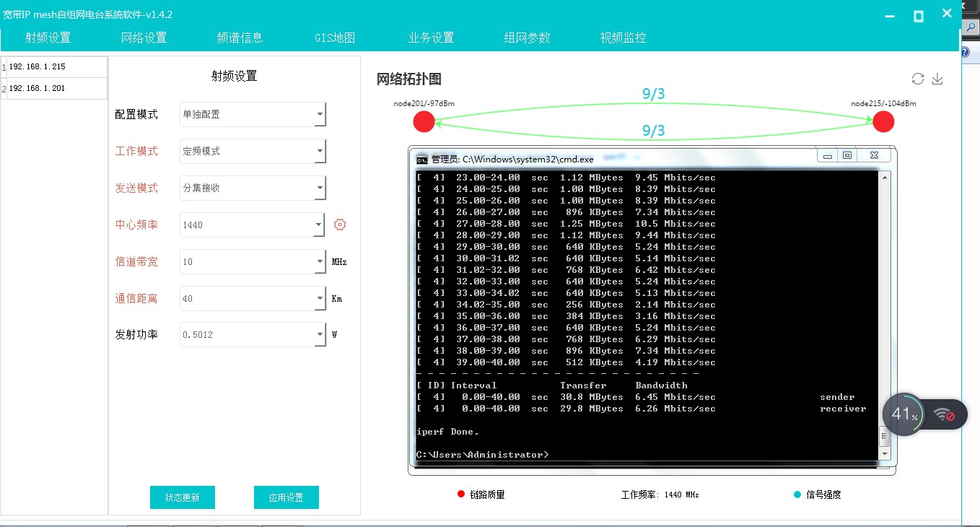The image size is (980, 527).
Task: Click the "iperf Done." line
Action: click(x=447, y=432)
